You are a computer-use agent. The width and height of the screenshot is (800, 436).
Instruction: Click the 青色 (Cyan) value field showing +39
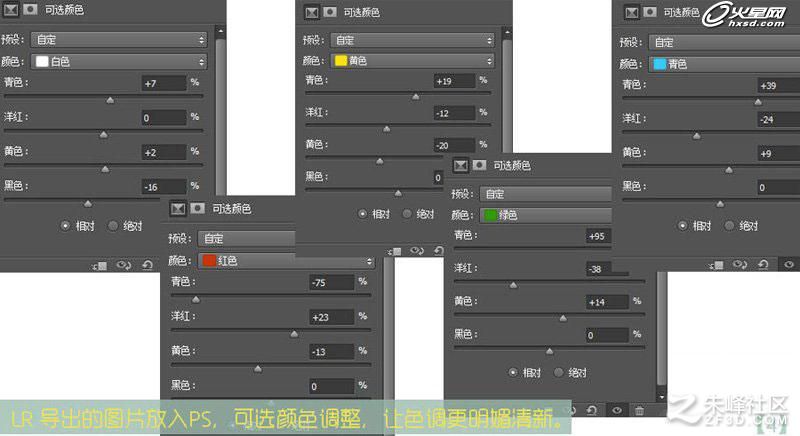coord(779,86)
